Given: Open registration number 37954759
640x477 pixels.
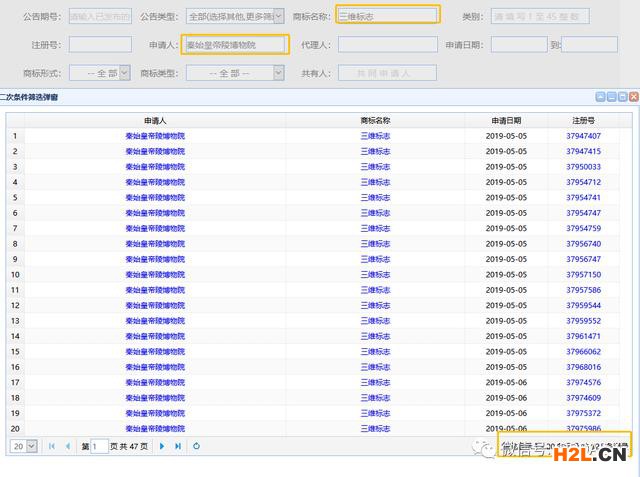Looking at the screenshot, I should [x=583, y=228].
